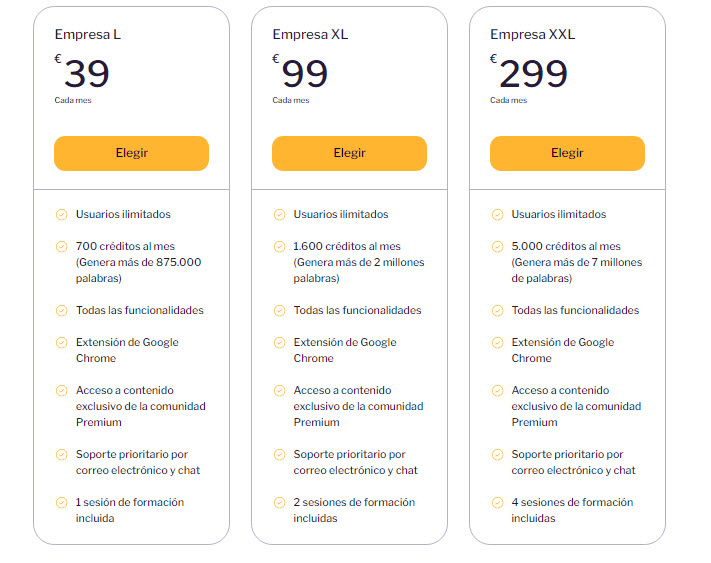Click check icon for 4 sesiones de formación
711x563 pixels.
[x=497, y=502]
